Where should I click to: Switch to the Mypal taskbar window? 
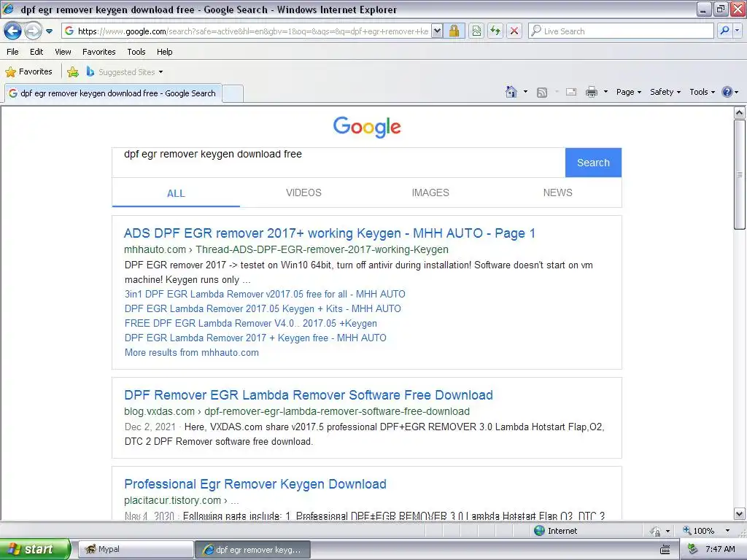point(136,549)
